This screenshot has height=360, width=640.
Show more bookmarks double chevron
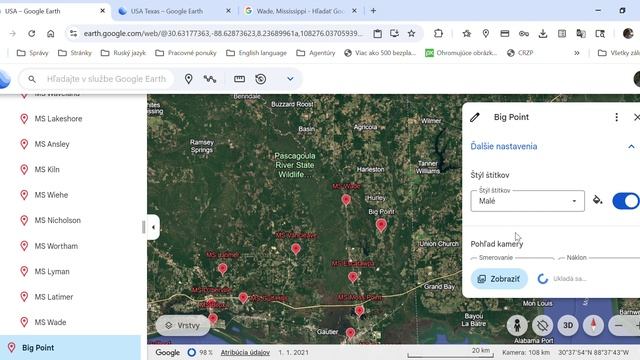click(x=576, y=53)
